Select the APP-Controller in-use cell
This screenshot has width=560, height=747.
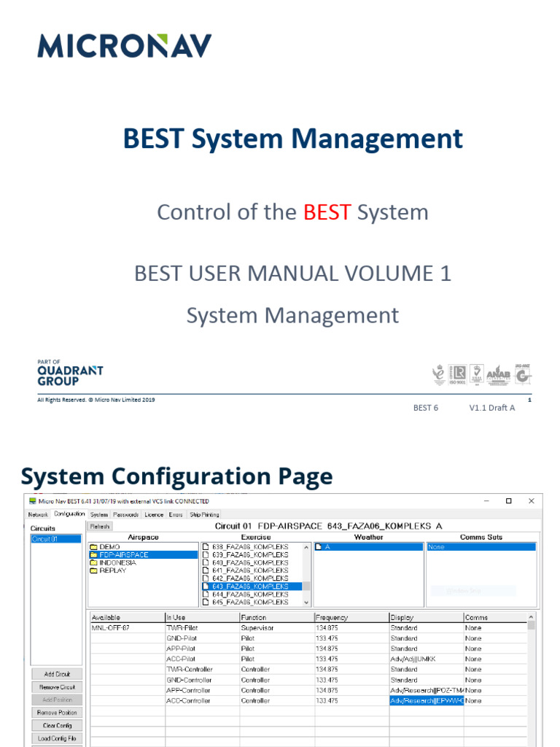point(203,690)
